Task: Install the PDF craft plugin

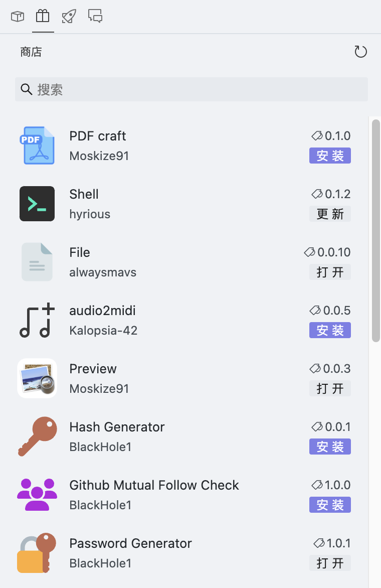Action: tap(330, 156)
